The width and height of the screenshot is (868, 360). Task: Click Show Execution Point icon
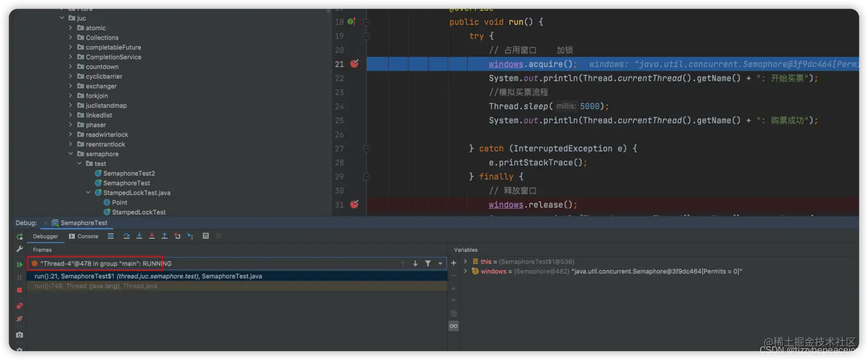point(110,236)
